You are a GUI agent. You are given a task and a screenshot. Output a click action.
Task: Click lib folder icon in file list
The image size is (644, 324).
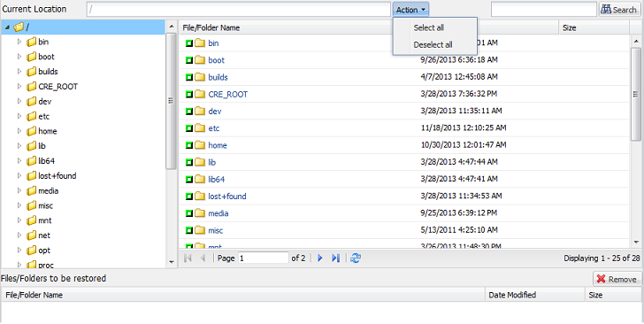click(200, 162)
